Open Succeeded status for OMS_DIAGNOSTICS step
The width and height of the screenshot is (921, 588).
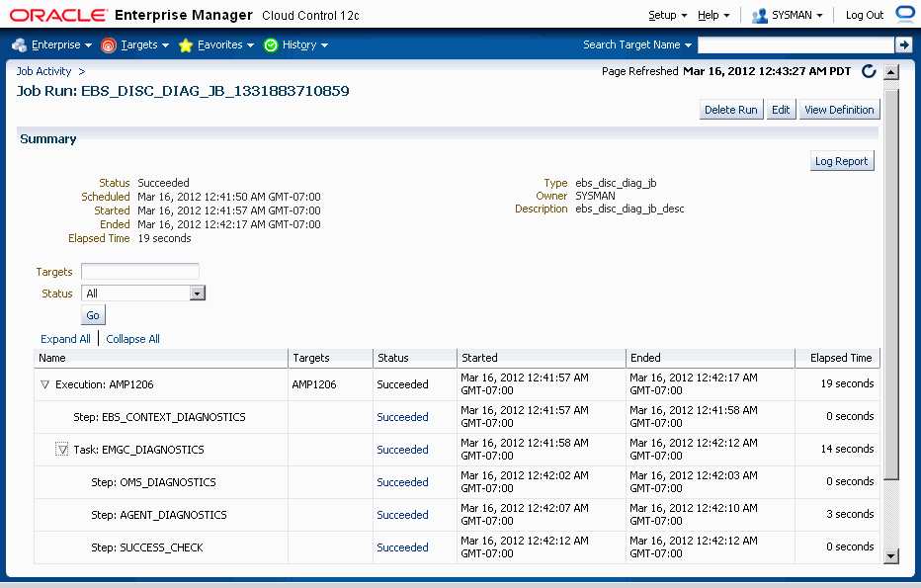click(402, 482)
